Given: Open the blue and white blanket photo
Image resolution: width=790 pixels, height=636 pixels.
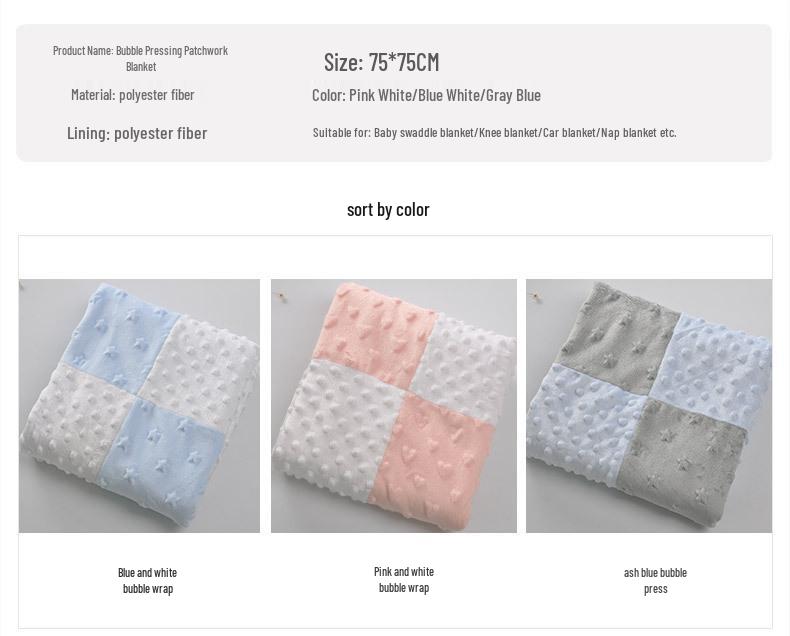Looking at the screenshot, I should click(139, 405).
